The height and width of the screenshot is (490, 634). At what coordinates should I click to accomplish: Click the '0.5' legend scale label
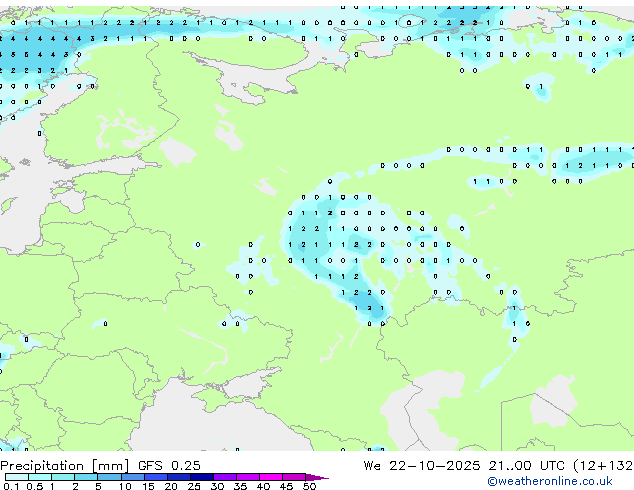(x=34, y=486)
